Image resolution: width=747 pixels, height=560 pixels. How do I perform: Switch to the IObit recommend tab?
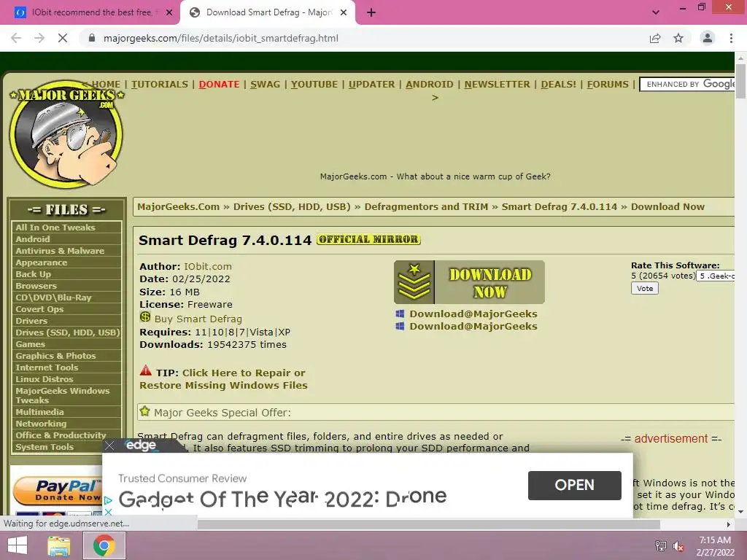(90, 13)
